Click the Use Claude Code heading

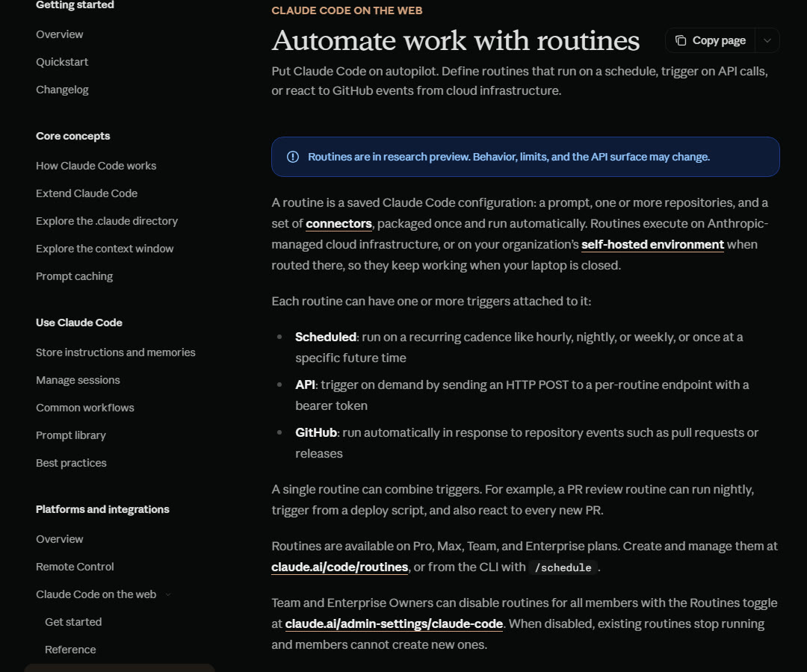coord(78,323)
